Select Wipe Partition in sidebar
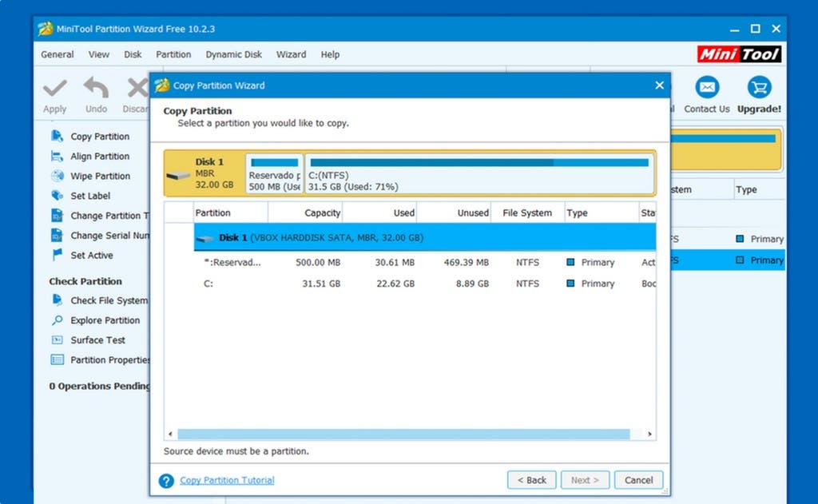818x504 pixels. click(x=100, y=177)
